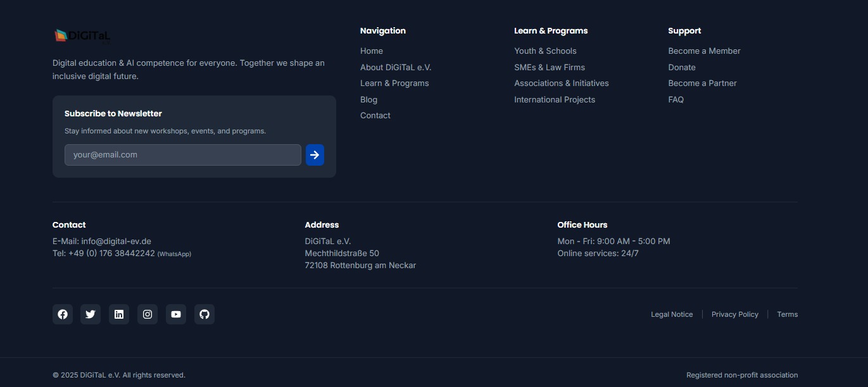This screenshot has height=387, width=868.
Task: Open the Twitter social icon
Action: tap(91, 314)
